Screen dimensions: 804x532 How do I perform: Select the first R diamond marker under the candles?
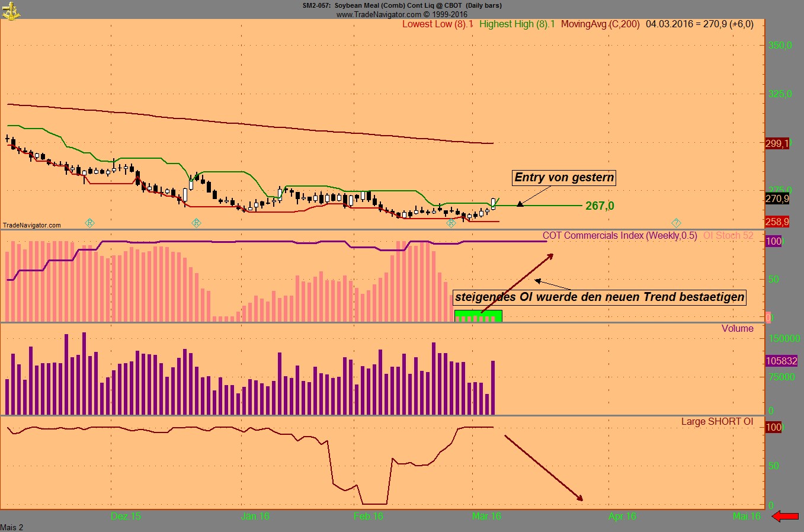[x=89, y=223]
